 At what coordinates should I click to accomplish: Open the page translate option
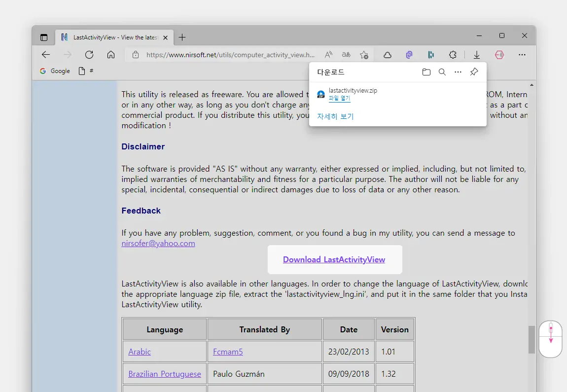[x=346, y=55]
